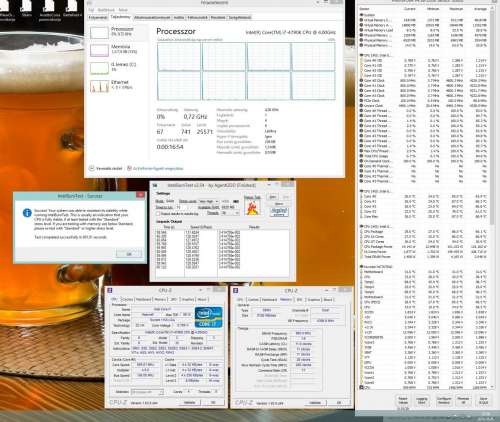
Task: Click the right CPU-Z window title icon
Action: [236, 290]
